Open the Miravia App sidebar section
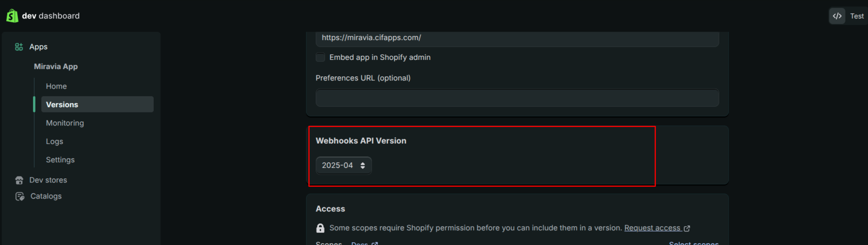 pos(56,67)
